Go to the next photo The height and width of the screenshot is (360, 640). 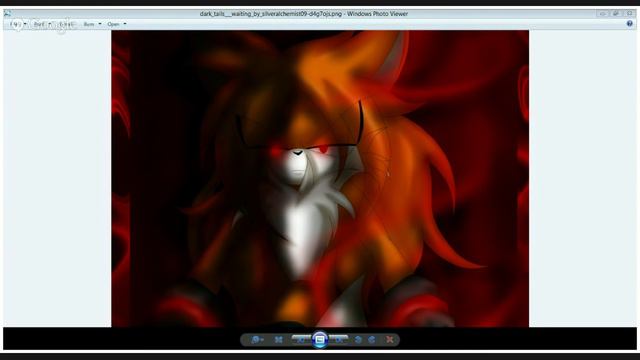point(338,339)
